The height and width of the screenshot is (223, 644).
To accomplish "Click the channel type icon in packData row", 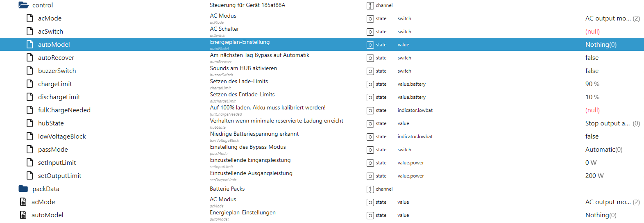I will [x=370, y=189].
